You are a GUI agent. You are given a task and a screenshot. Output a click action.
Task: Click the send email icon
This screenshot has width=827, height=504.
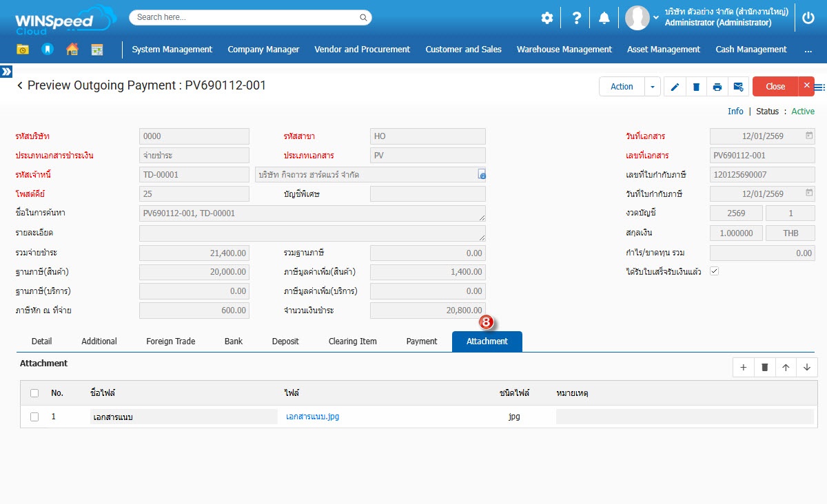click(x=738, y=87)
